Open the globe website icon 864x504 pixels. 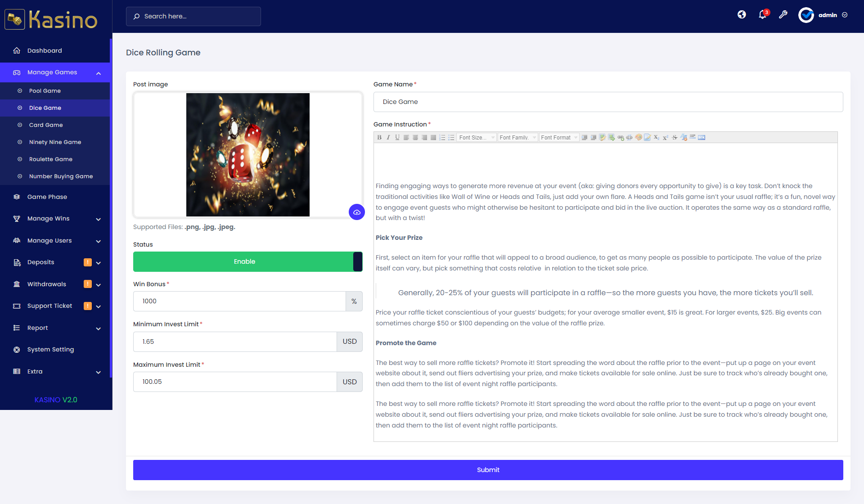pos(742,14)
